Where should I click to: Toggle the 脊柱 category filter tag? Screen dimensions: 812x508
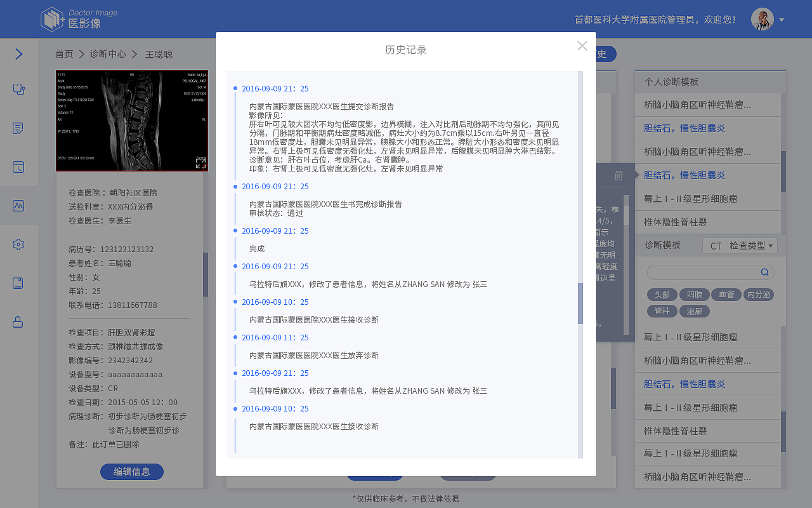662,311
